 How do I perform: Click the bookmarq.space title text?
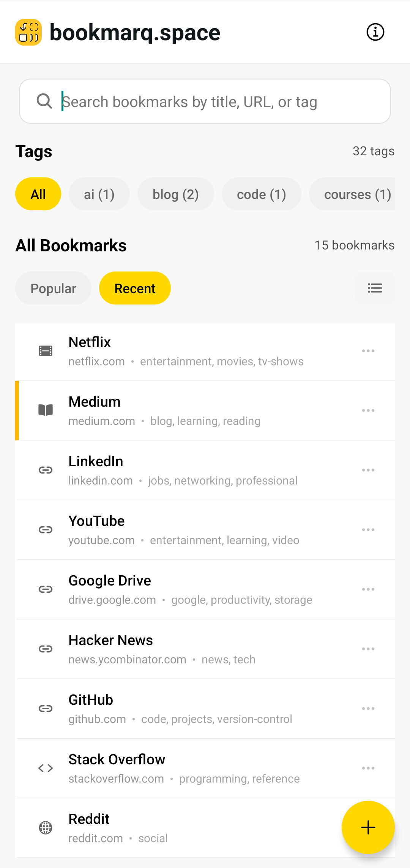coord(135,33)
